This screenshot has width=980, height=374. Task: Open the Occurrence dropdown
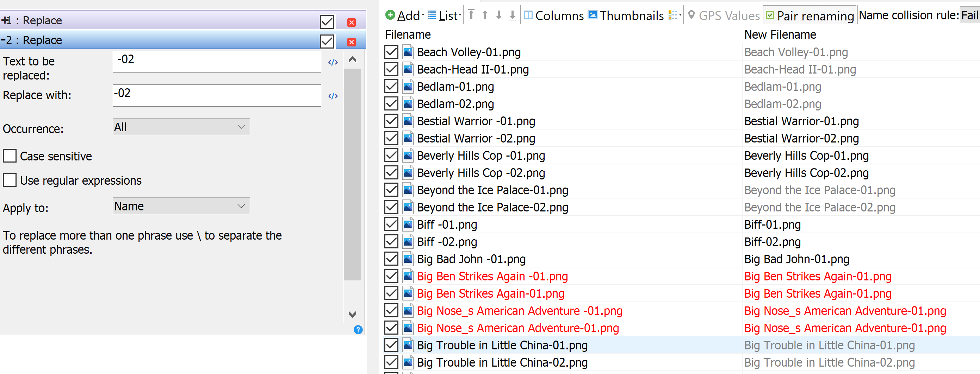coord(181,127)
